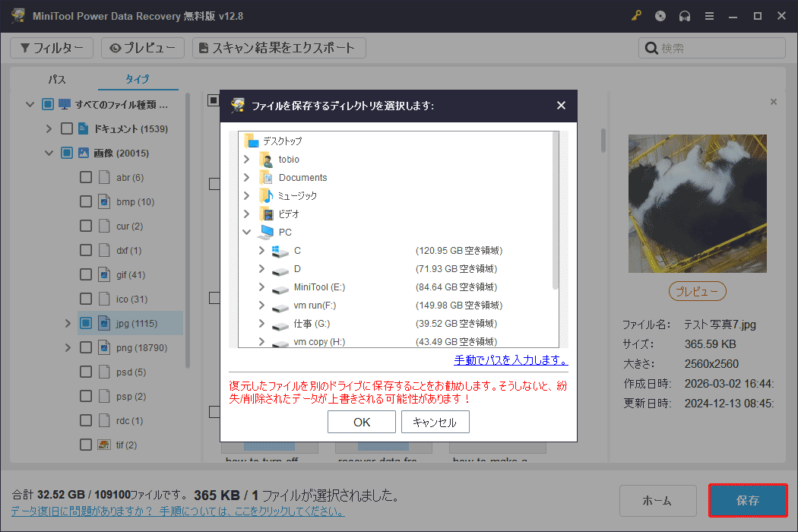
Task: Check the bmp (10) checkbox
Action: pos(86,201)
